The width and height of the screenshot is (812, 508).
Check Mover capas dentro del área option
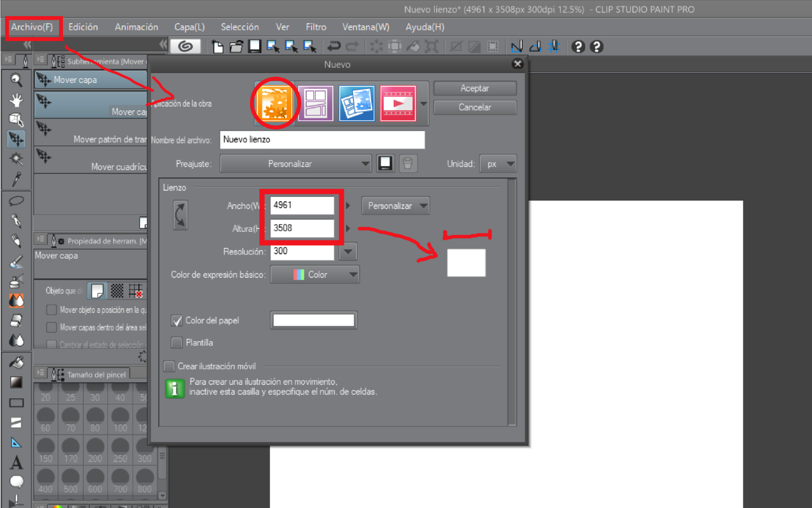pos(52,327)
